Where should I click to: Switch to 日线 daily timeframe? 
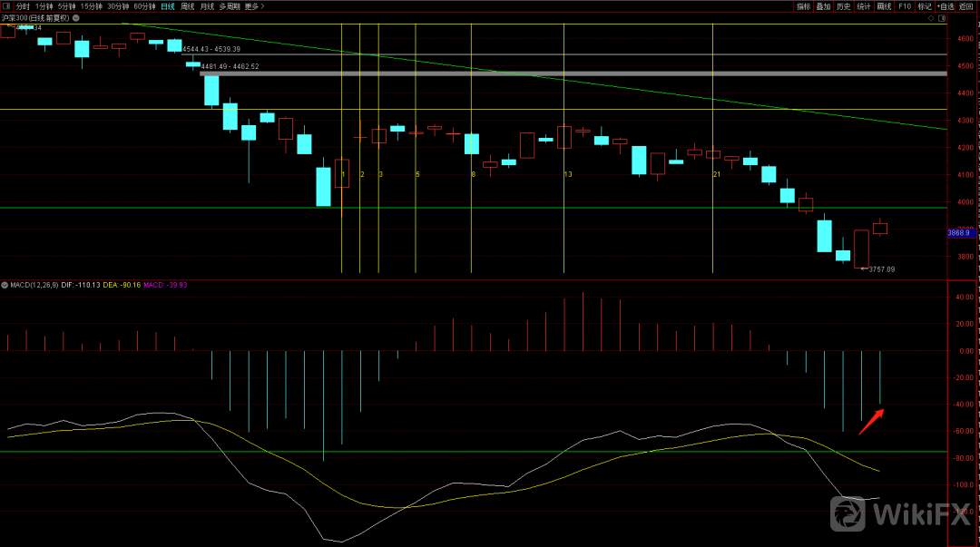[167, 6]
